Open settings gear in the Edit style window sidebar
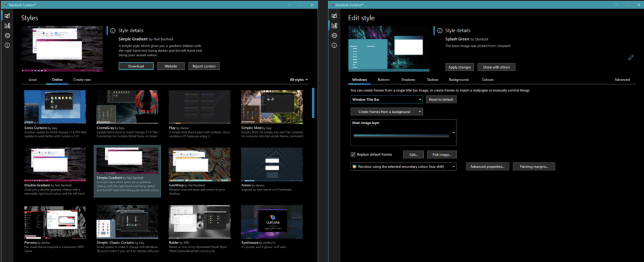The height and width of the screenshot is (262, 644). (x=333, y=36)
